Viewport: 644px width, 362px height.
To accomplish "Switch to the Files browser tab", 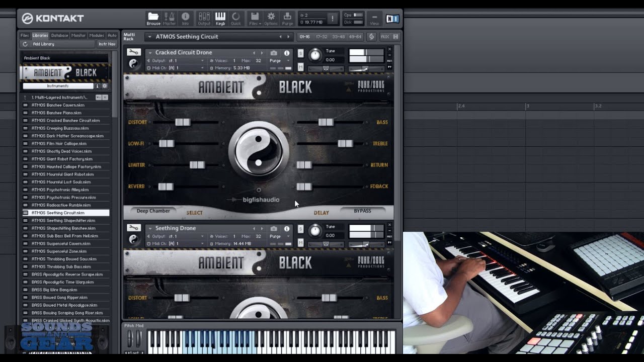I will coord(25,36).
